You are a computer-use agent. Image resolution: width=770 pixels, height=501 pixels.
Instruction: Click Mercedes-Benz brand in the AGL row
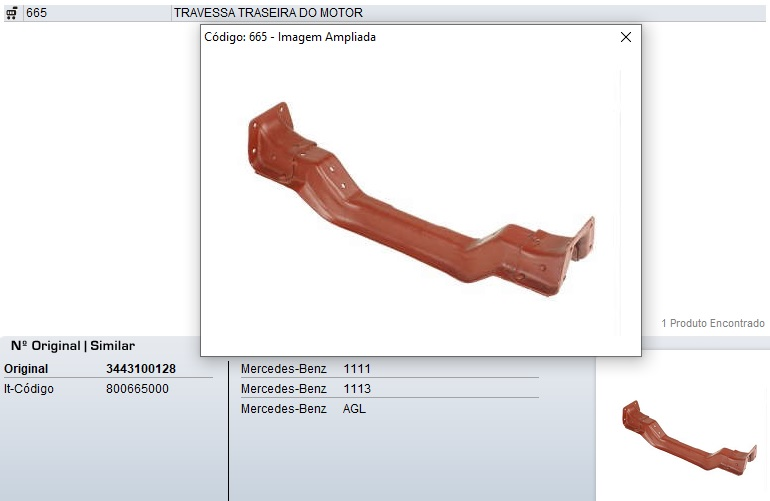point(283,409)
